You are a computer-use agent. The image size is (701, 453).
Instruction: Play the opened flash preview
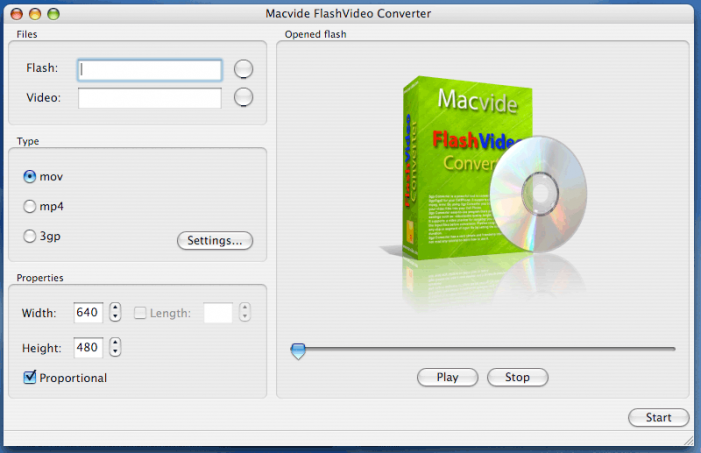[x=447, y=378]
